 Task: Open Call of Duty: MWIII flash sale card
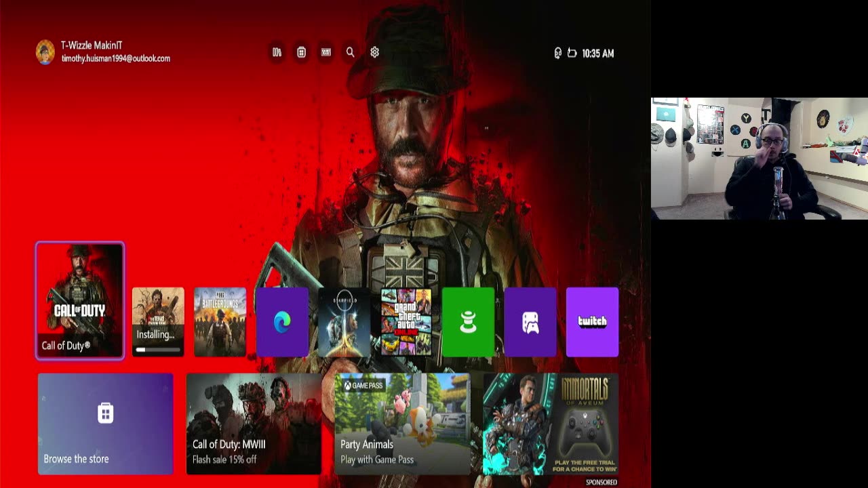(x=254, y=424)
